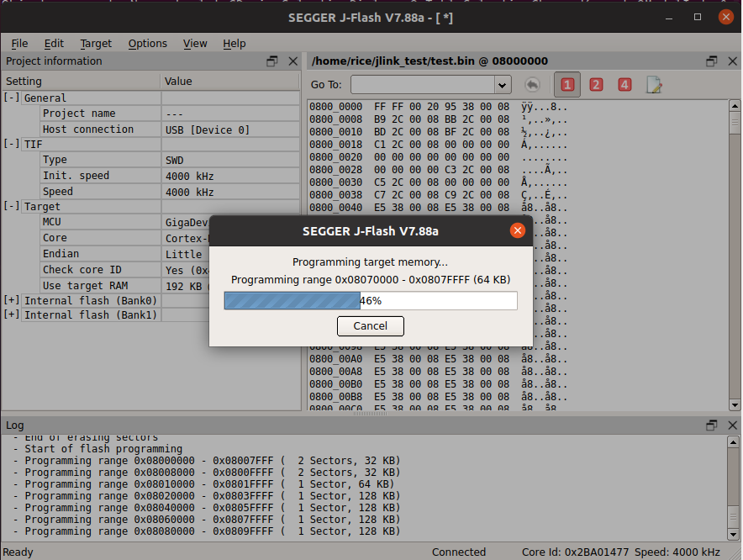Click the Setting column header
This screenshot has width=743, height=560.
point(82,81)
